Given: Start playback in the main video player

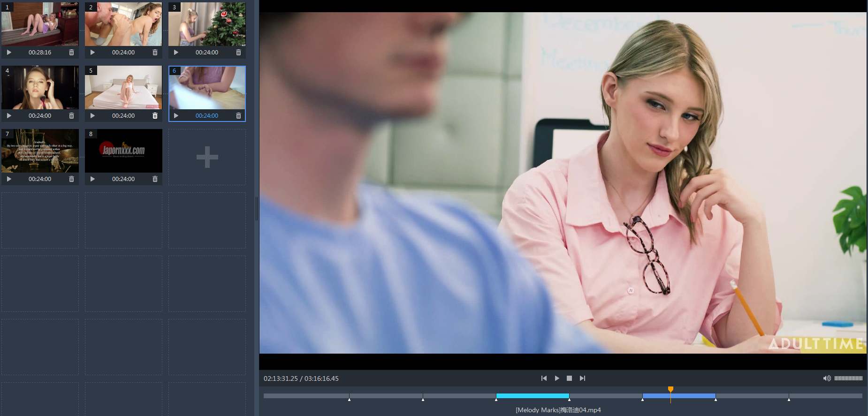Looking at the screenshot, I should 557,378.
